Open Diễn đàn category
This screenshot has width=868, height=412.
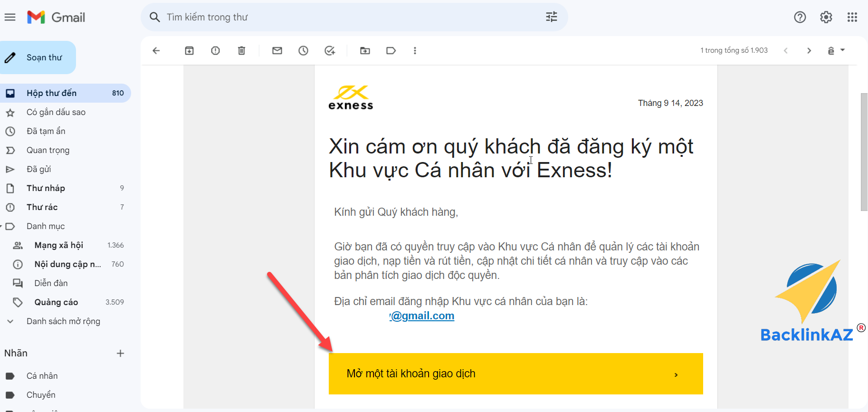65,283
